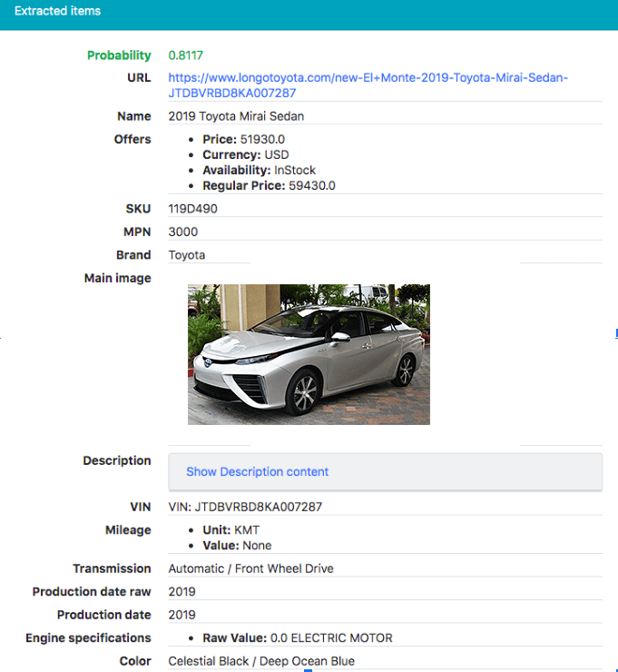Click the Mileage Unit KMT entry

click(x=231, y=530)
